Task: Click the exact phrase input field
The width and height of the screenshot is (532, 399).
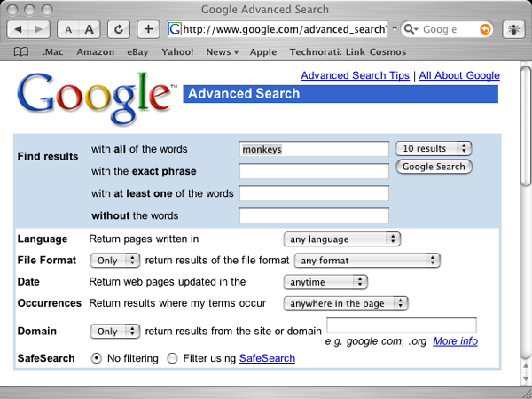Action: 314,171
